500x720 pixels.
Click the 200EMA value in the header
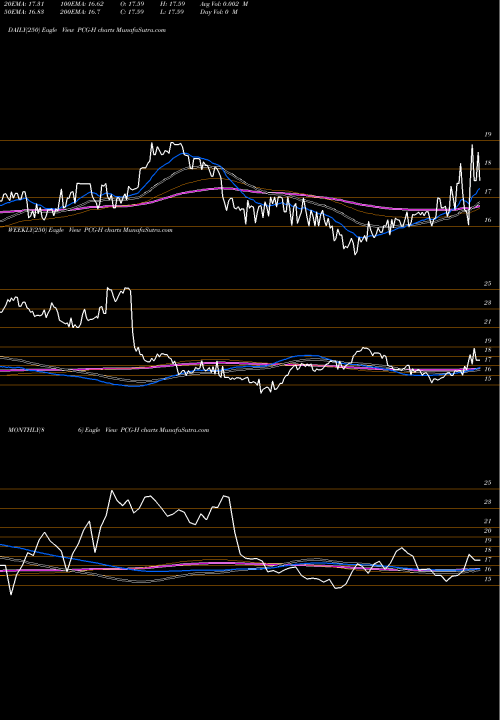(x=82, y=12)
